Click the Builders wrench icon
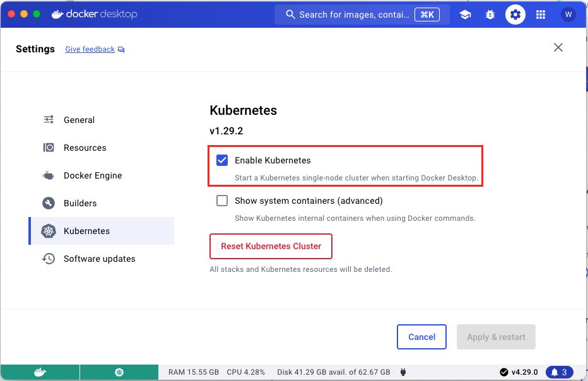The image size is (588, 381). [x=49, y=203]
